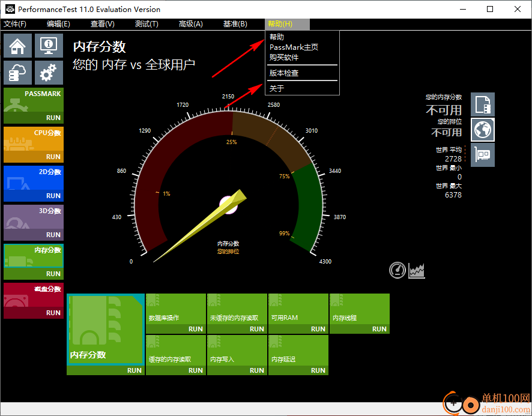
Task: Open the 高级(A) menu
Action: 191,24
